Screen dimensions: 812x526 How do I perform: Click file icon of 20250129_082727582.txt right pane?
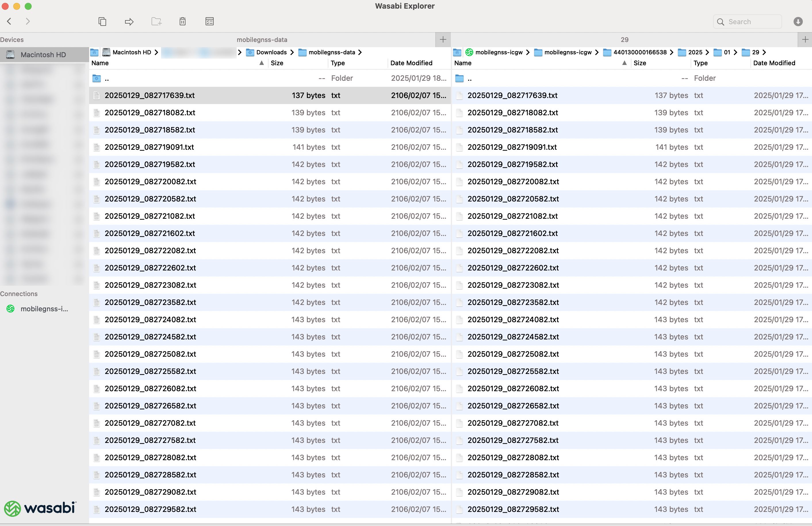(x=459, y=440)
